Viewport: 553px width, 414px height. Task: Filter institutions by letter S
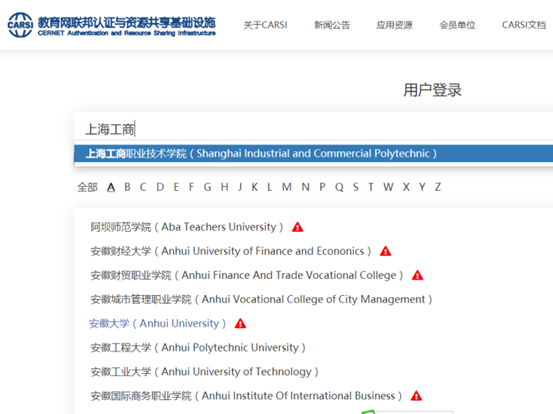(356, 187)
